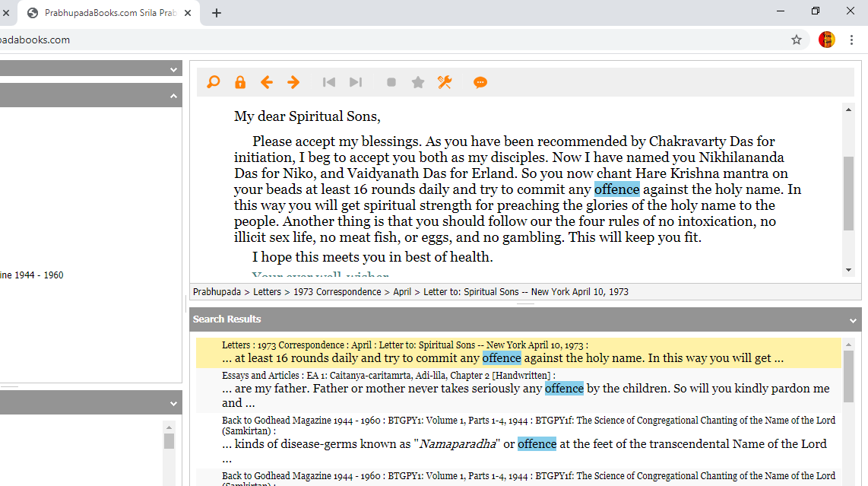The width and height of the screenshot is (868, 486).
Task: Click the Letters breadcrumb link
Action: click(268, 292)
